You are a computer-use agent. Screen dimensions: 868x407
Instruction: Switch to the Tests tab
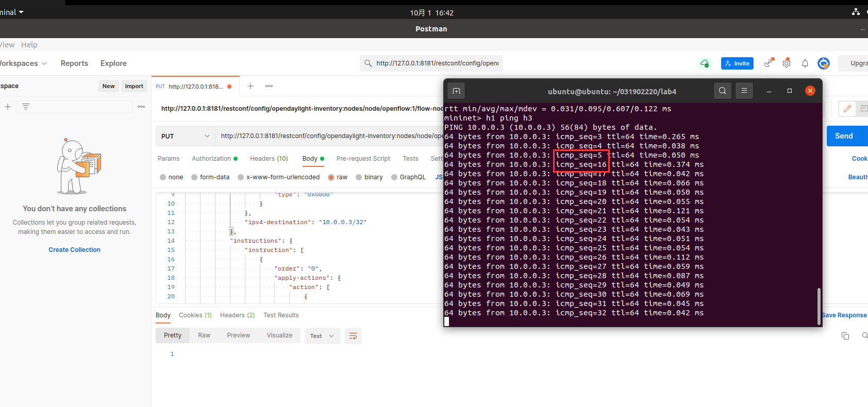(411, 159)
